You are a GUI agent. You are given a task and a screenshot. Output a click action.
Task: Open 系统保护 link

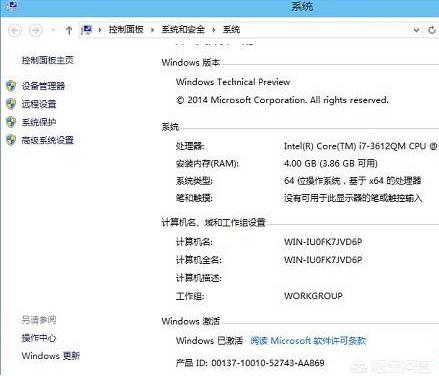(x=39, y=122)
